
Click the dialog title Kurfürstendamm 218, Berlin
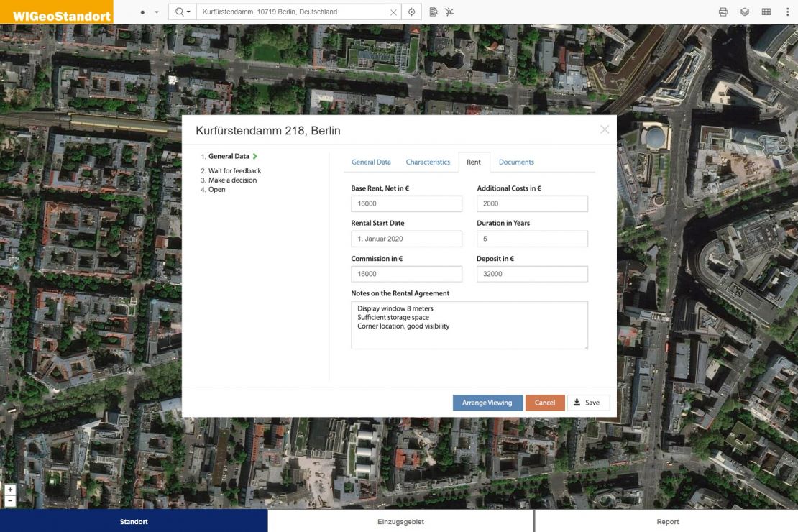point(268,131)
